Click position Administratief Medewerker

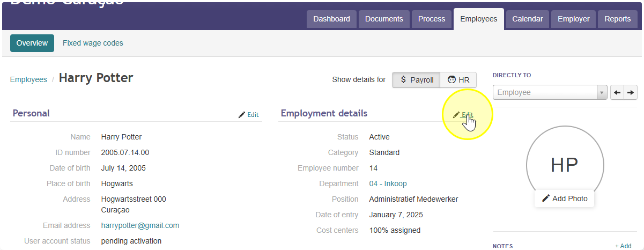pyautogui.click(x=413, y=199)
